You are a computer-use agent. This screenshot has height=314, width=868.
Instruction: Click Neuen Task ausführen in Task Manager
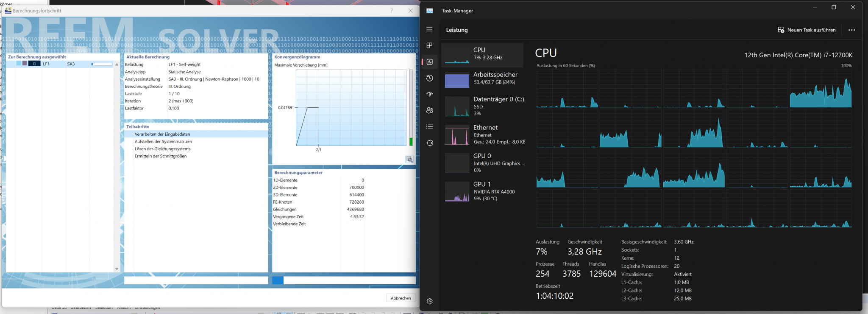pos(807,30)
